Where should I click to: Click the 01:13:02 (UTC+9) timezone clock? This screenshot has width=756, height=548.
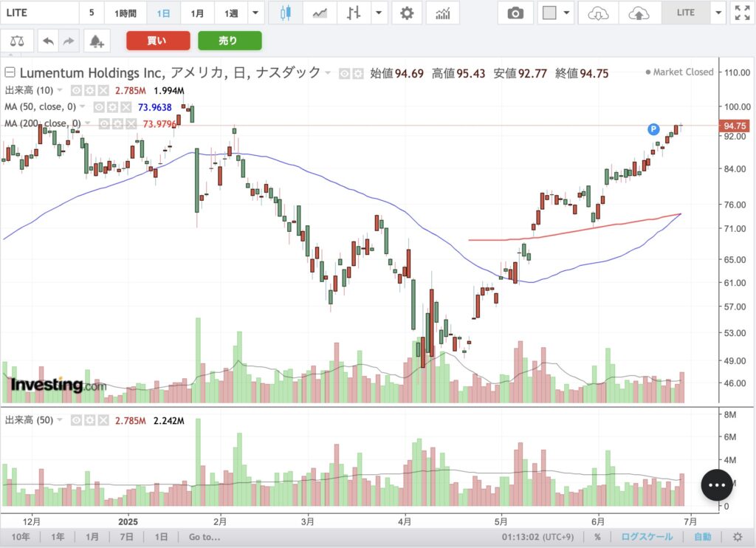(x=537, y=536)
